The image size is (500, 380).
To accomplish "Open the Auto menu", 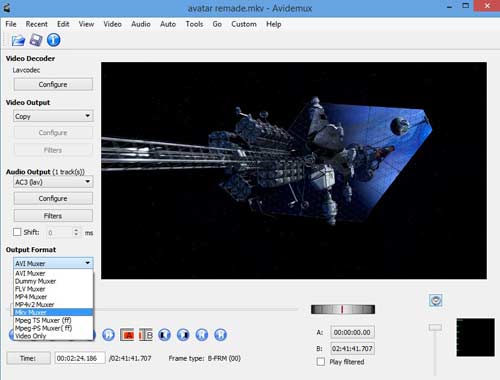I will point(168,24).
